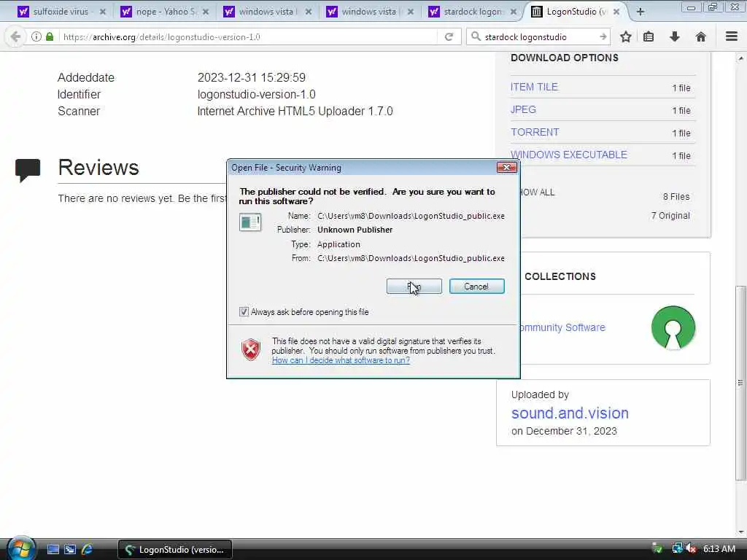This screenshot has height=560, width=747.
Task: Click the volume muted tray icon
Action: [x=691, y=549]
